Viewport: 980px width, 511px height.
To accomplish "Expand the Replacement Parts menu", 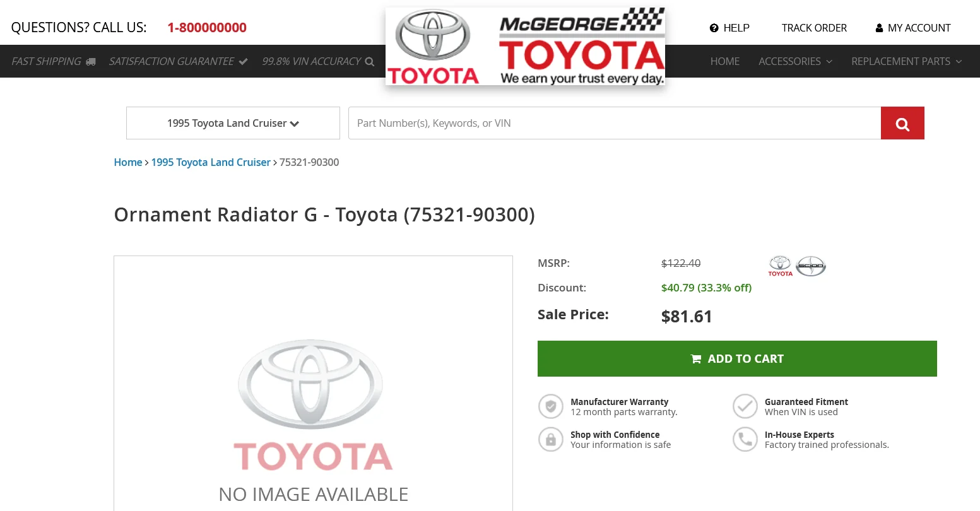I will pos(906,61).
